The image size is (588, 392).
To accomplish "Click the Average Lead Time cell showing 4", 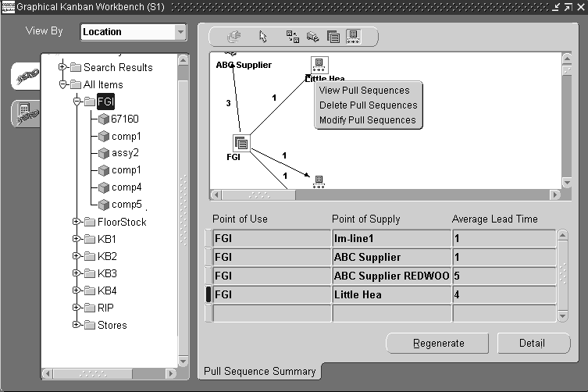I will pos(504,295).
